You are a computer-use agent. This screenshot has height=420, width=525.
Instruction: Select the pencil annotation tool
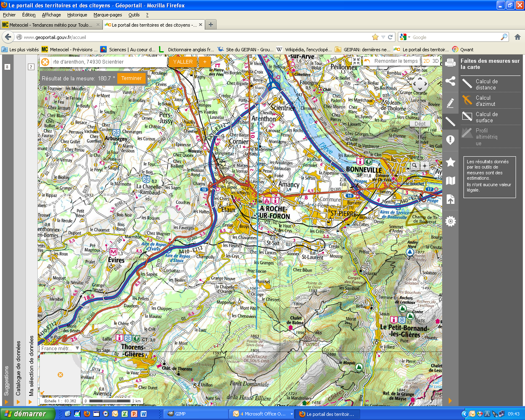(450, 103)
